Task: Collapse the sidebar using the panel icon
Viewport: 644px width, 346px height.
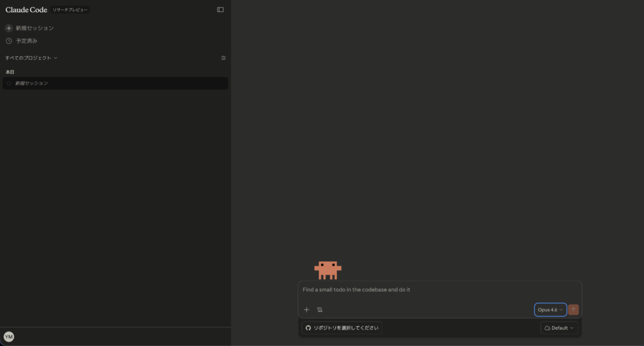Action: 220,9
